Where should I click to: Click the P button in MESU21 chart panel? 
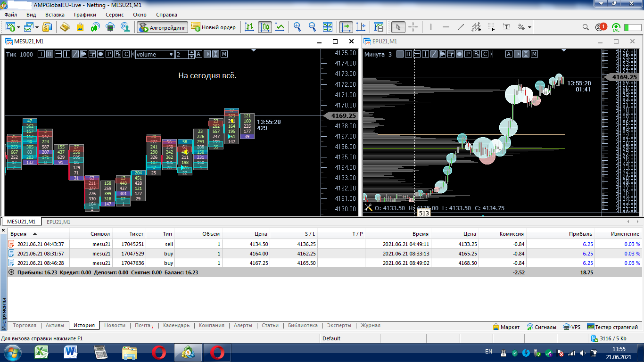point(109,54)
